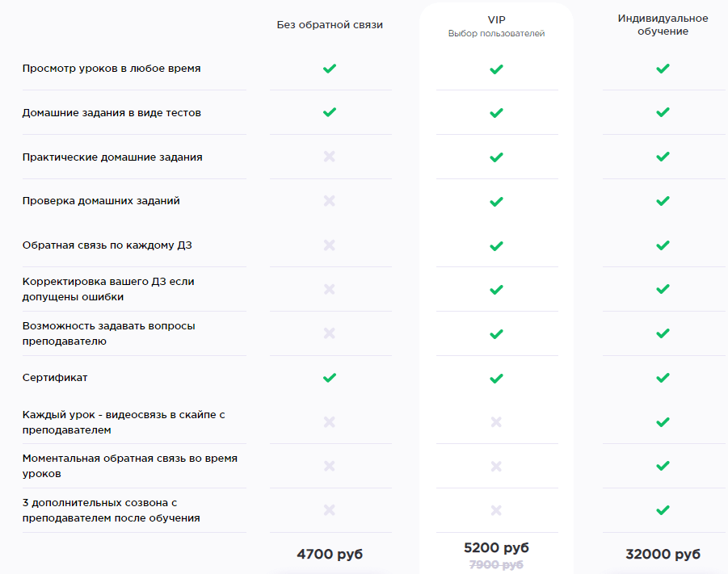Click VIP checkmark for Проверка домашних заданий
The width and height of the screenshot is (728, 574).
tap(496, 201)
